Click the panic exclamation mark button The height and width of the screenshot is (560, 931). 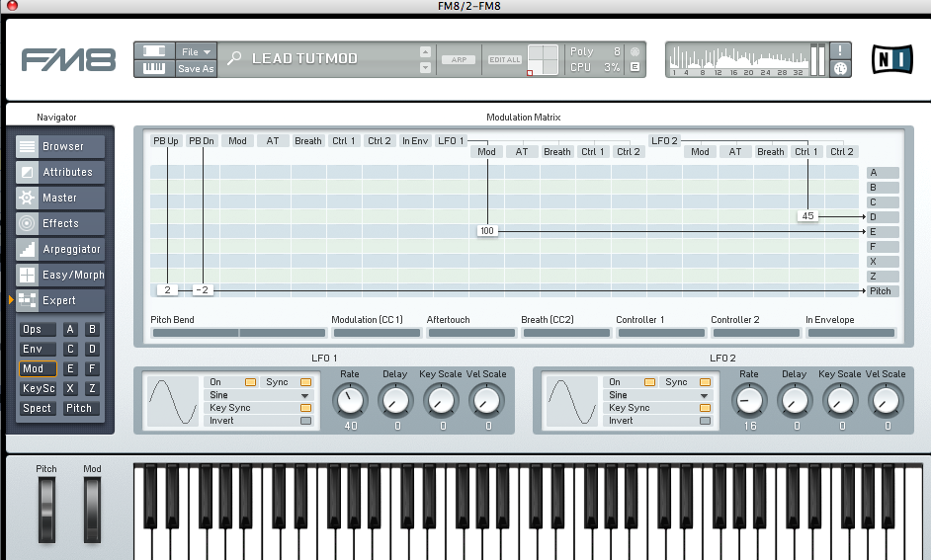click(x=839, y=50)
